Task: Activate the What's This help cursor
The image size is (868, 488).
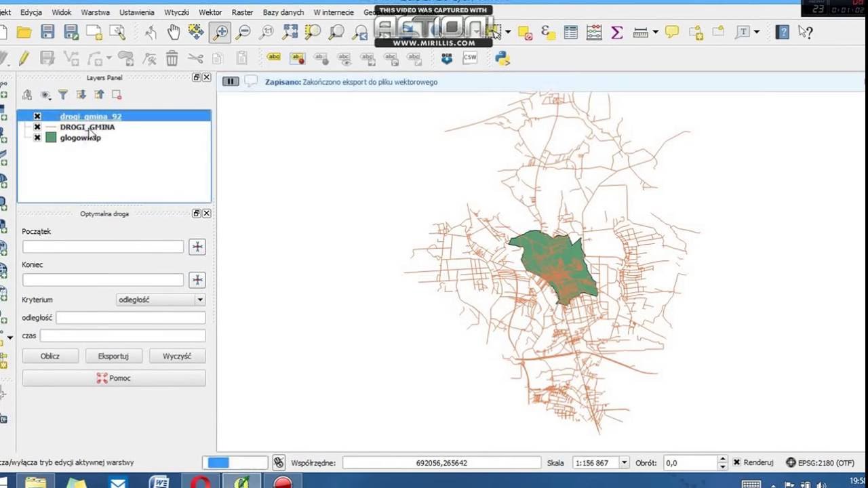Action: [806, 32]
